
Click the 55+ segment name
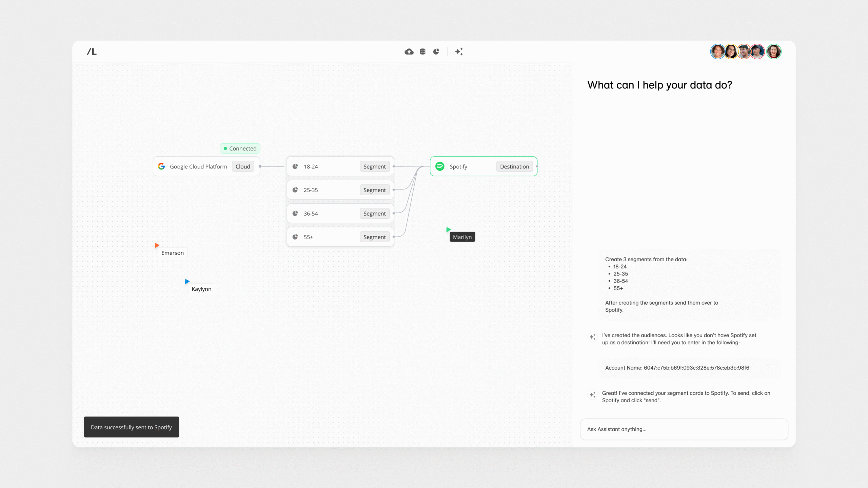pos(308,237)
